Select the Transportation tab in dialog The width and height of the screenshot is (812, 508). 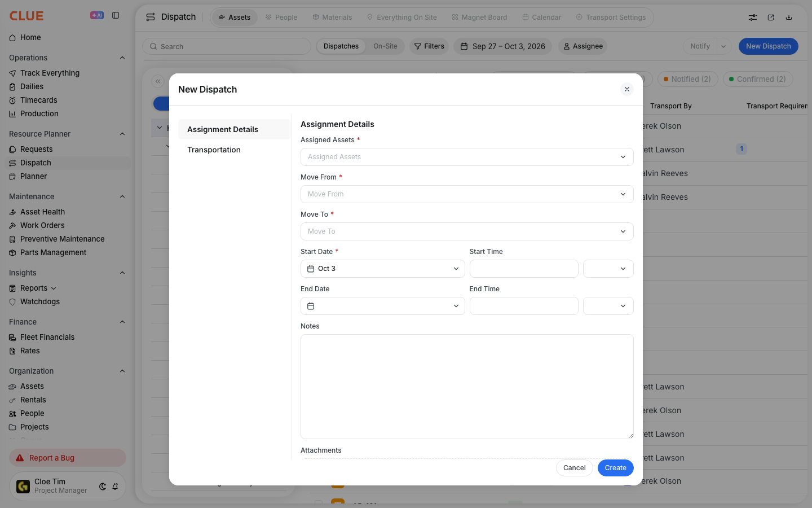[235, 150]
